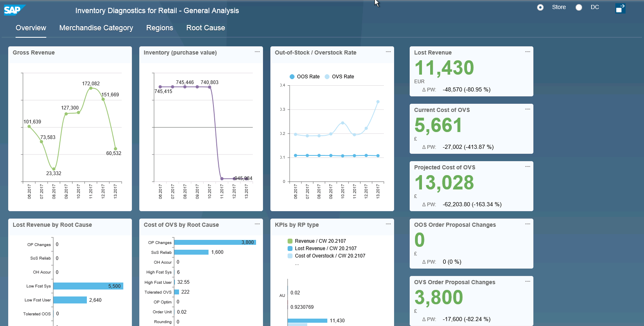Expand the OOS Order Proposal Changes options menu

528,224
